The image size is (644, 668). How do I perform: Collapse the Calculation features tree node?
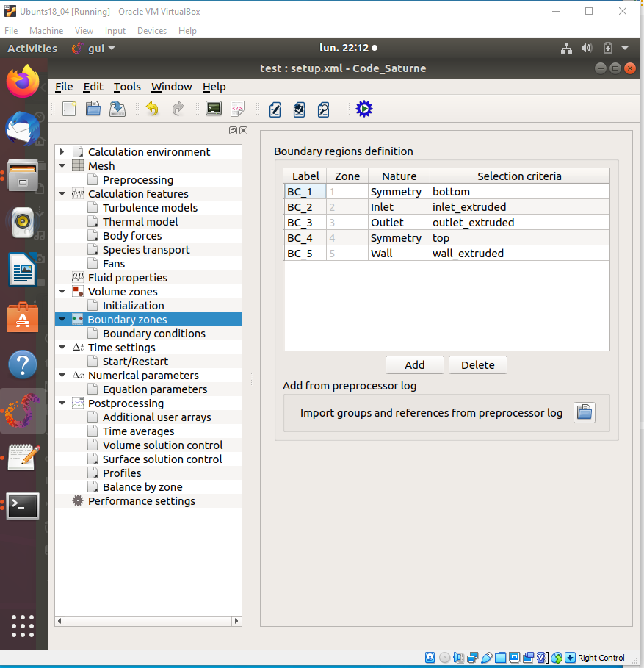pyautogui.click(x=62, y=194)
